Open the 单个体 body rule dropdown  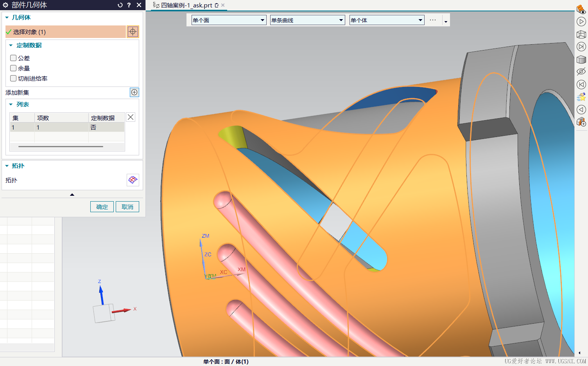point(387,20)
